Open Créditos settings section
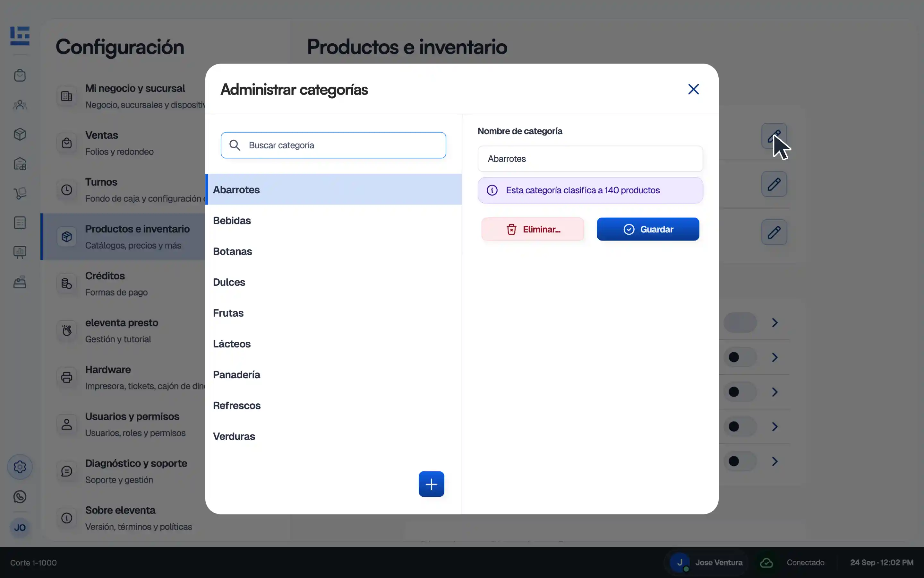Image resolution: width=924 pixels, height=578 pixels. click(x=123, y=284)
